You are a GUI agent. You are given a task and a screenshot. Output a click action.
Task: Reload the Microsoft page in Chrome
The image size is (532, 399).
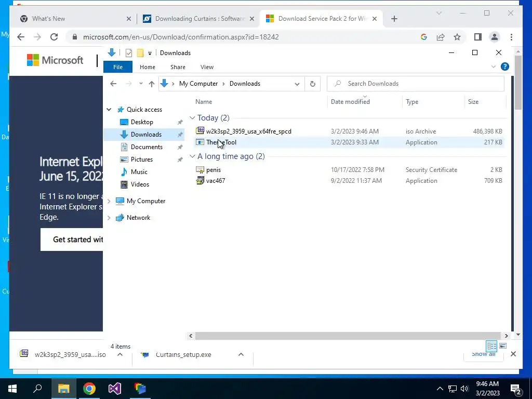54,37
